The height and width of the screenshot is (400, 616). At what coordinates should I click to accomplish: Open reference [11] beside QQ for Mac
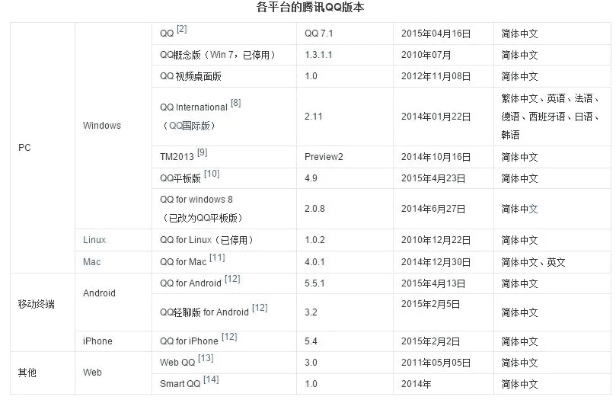[217, 257]
